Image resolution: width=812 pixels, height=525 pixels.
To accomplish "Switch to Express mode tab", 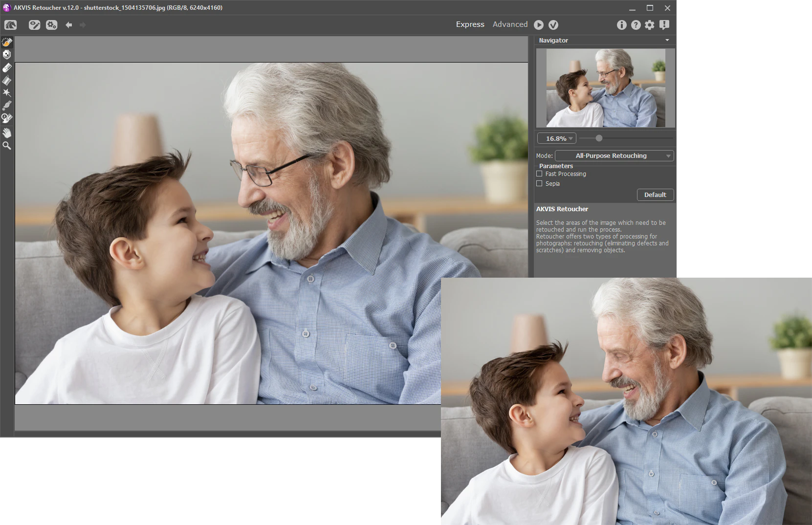I will [x=470, y=24].
